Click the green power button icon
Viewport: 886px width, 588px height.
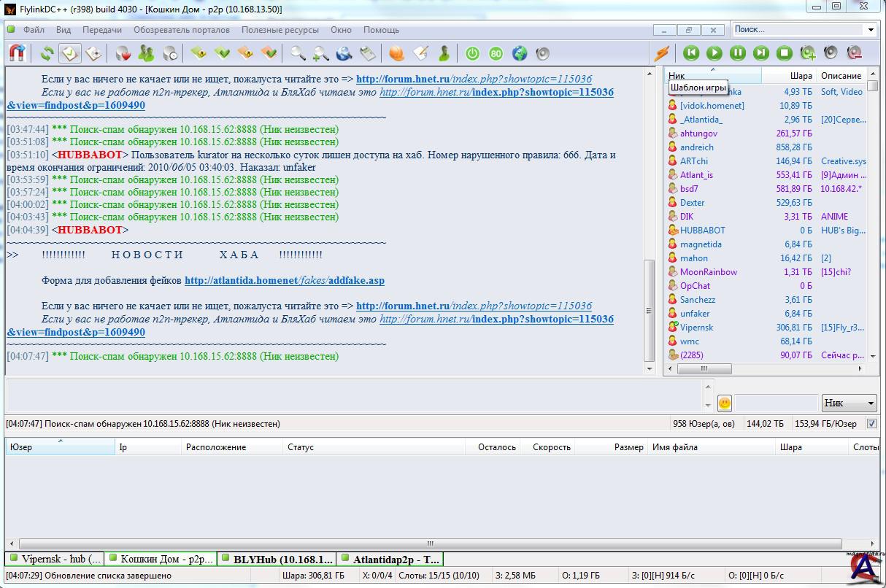click(472, 53)
